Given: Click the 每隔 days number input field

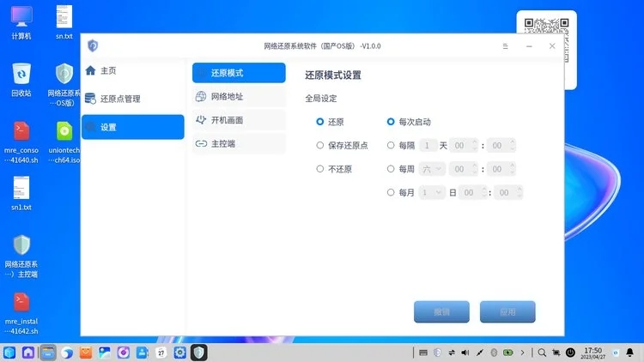Looking at the screenshot, I should click(428, 145).
